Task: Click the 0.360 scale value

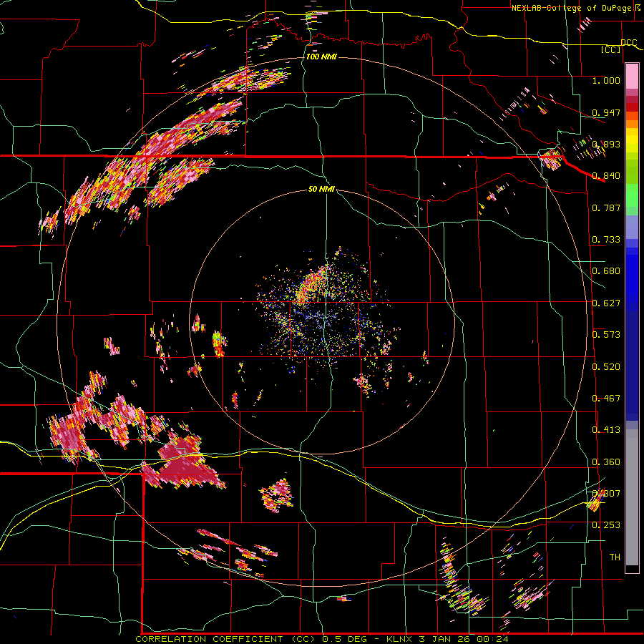Action: (606, 462)
